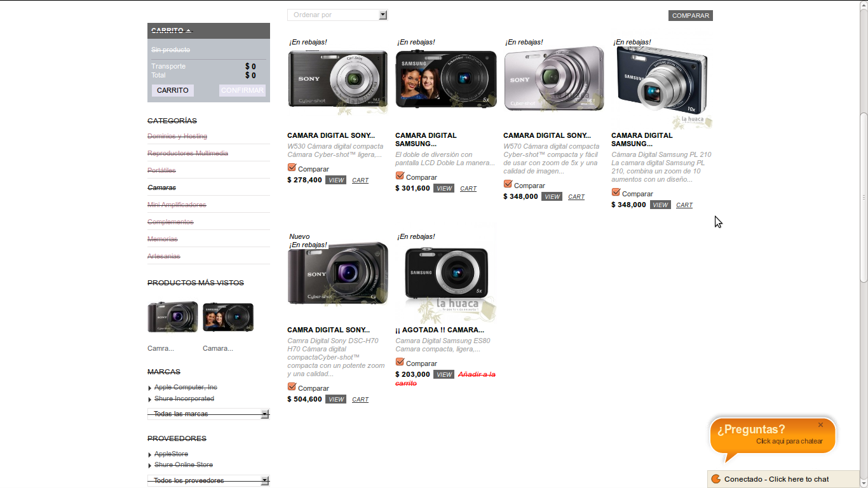Open the Sony W530 camera title link

click(331, 135)
